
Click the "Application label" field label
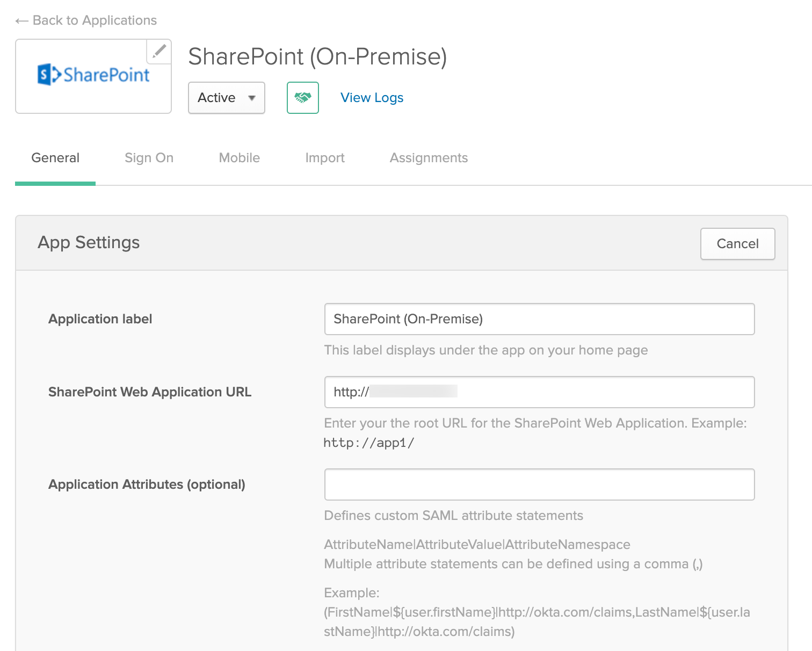[x=100, y=319]
